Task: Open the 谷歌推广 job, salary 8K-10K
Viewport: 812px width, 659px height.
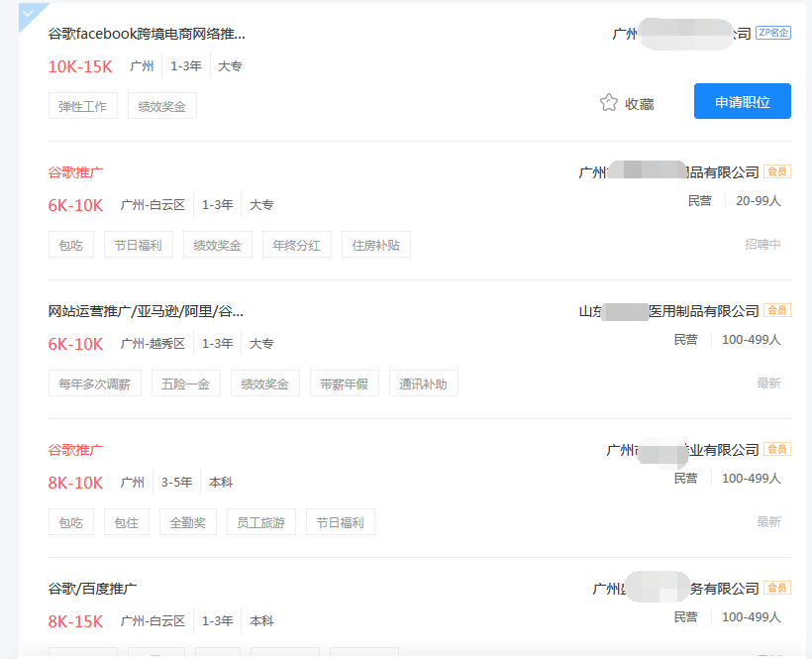Action: (x=75, y=450)
